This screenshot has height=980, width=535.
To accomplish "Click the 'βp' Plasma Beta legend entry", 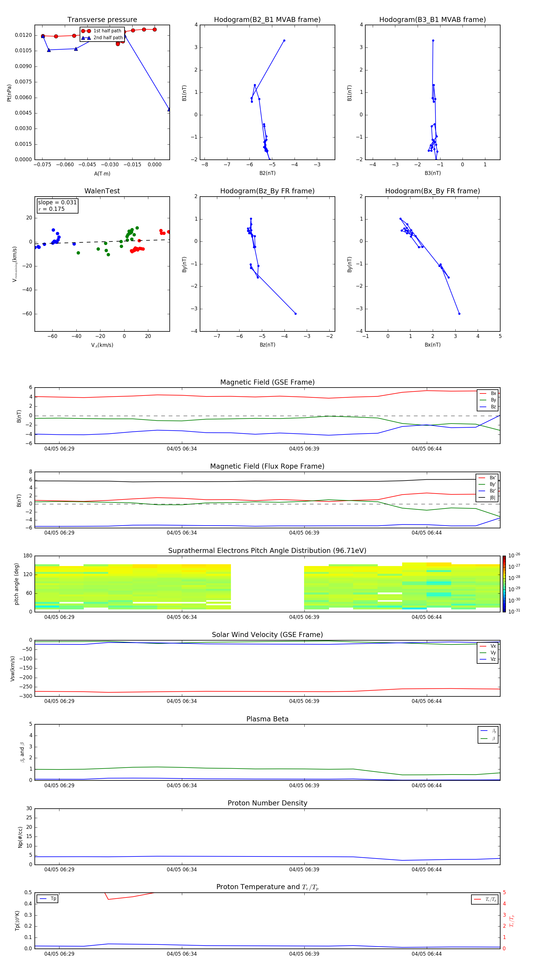I will 488,731.
